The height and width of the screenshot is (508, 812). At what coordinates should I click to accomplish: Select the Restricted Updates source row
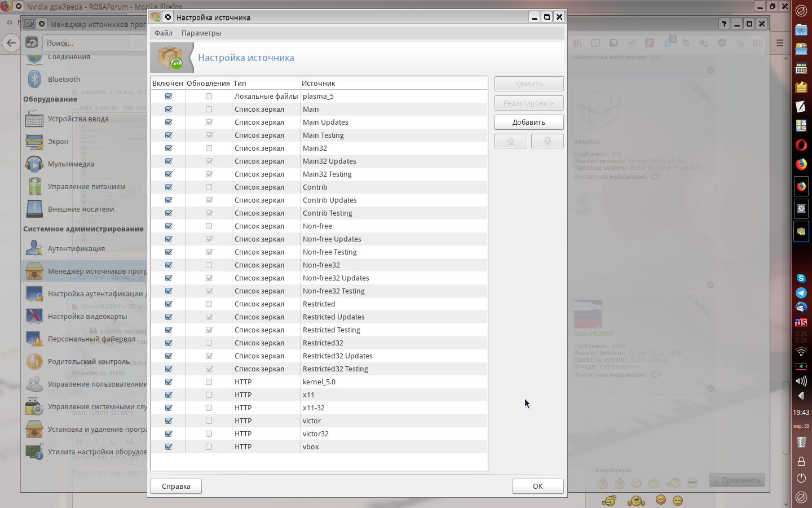(334, 317)
